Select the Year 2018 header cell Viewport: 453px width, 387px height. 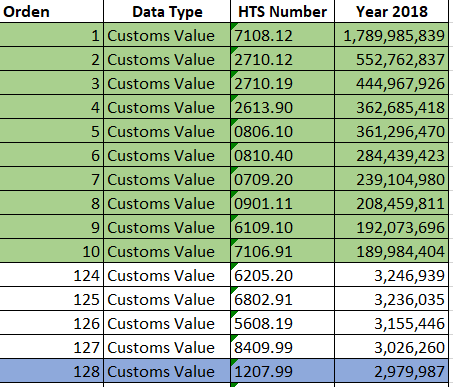pos(391,11)
